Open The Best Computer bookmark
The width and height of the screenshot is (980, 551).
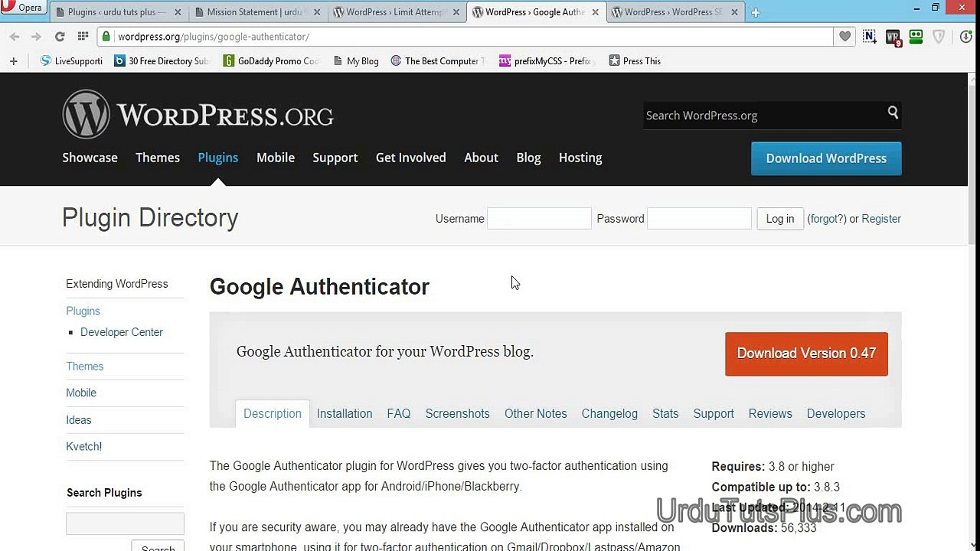(438, 61)
